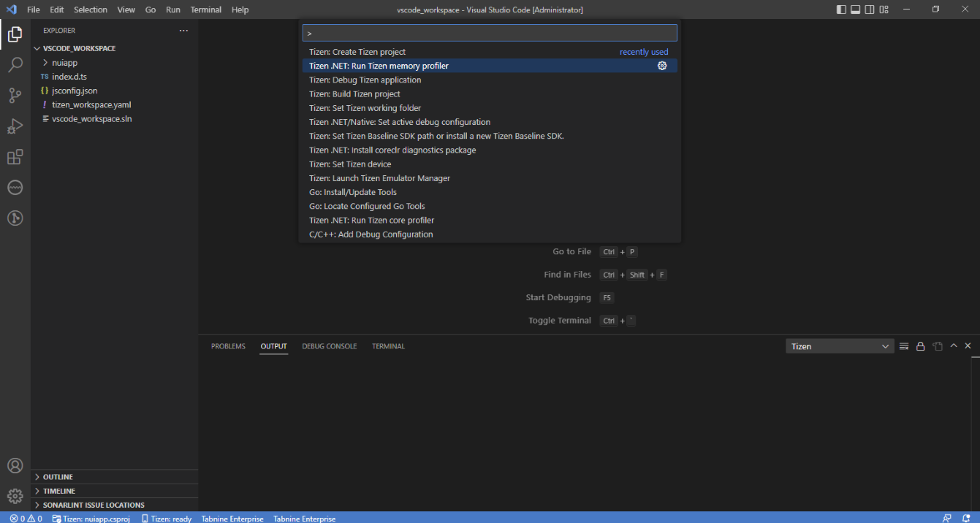Open Output content in a new editor

click(x=938, y=346)
